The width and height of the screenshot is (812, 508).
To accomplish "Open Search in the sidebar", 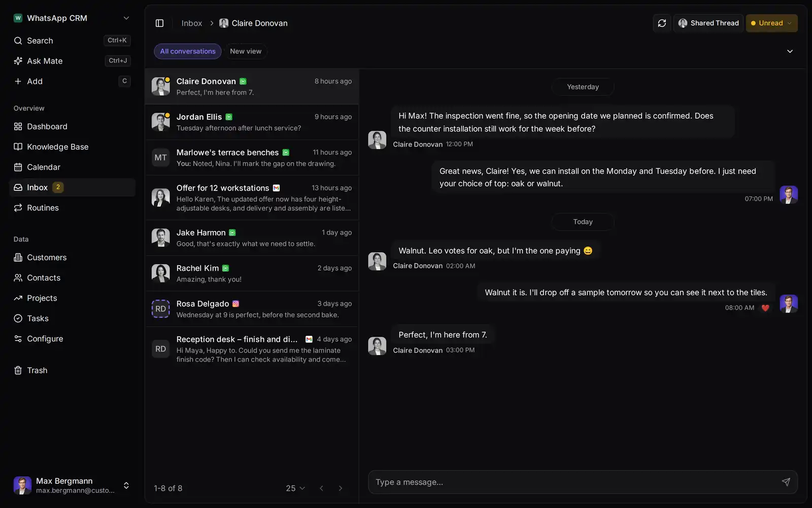I will tap(72, 41).
